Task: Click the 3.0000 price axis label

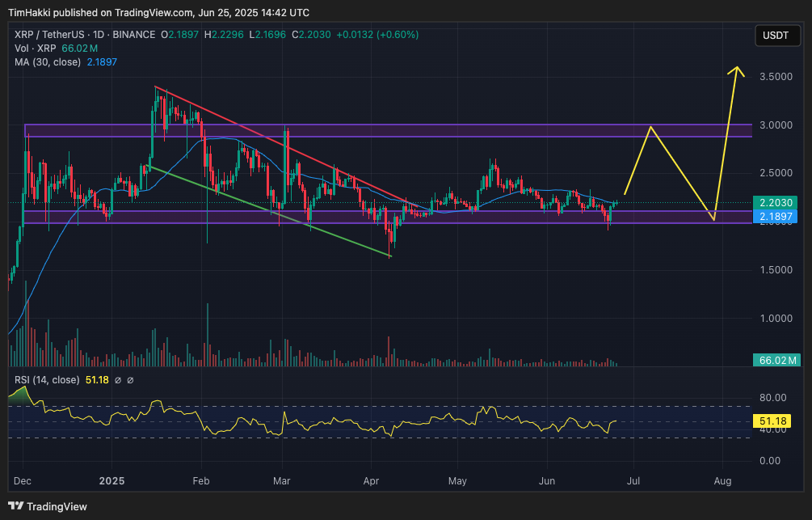Action: pos(776,125)
